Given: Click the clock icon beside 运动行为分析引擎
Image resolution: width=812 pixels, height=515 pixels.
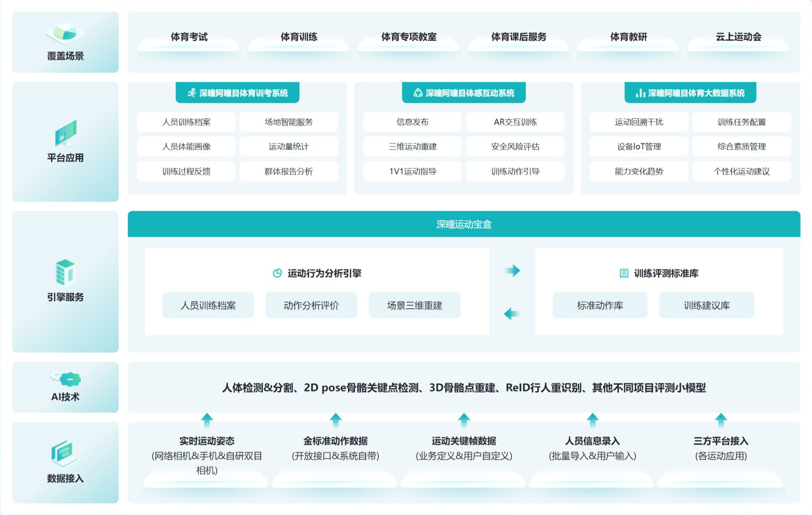Looking at the screenshot, I should (277, 273).
